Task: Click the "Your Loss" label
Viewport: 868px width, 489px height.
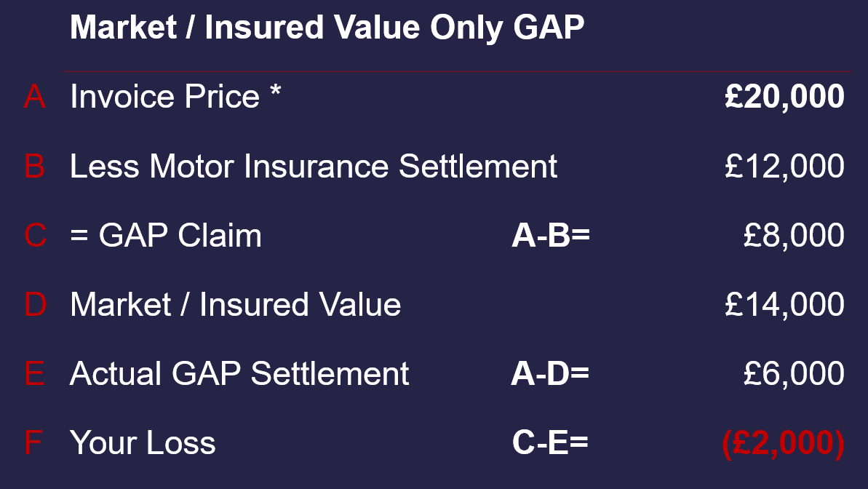Action: [143, 443]
